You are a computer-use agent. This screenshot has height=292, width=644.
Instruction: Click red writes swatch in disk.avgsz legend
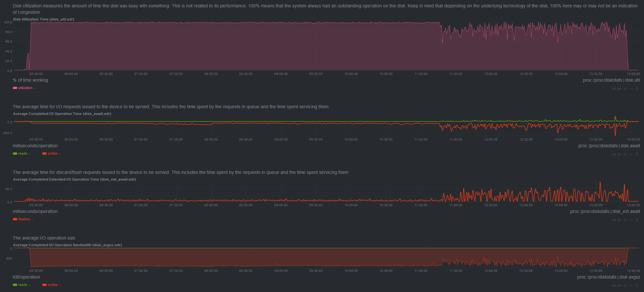click(44, 285)
